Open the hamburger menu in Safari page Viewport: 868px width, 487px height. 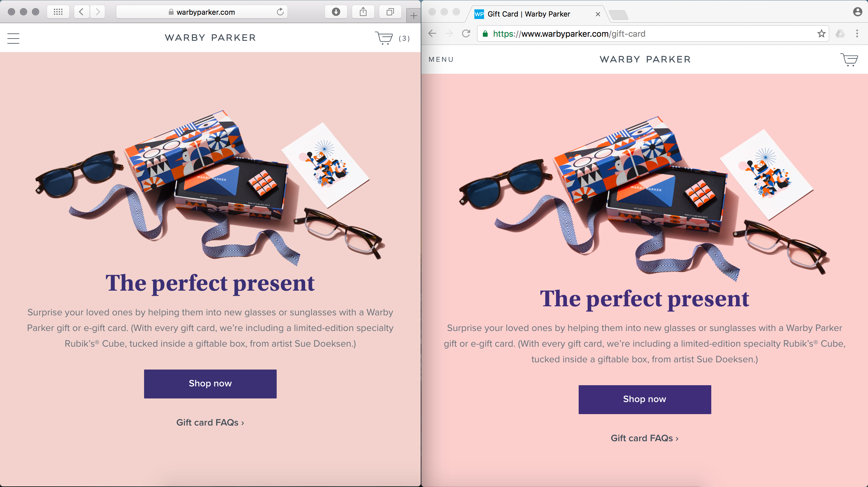[x=14, y=38]
